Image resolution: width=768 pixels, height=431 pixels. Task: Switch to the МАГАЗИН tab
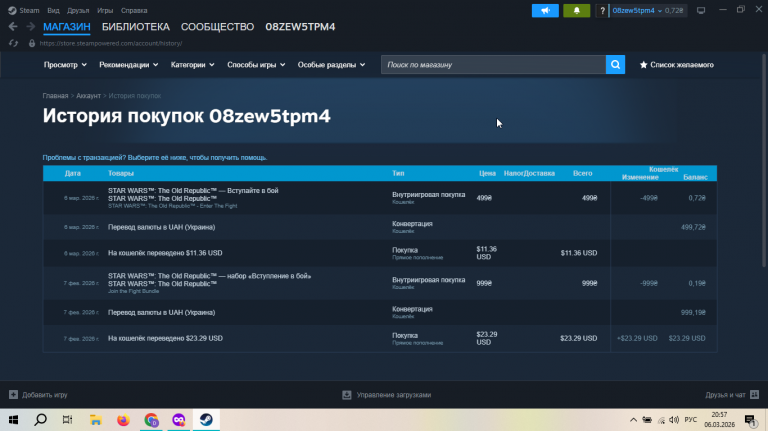tap(67, 27)
